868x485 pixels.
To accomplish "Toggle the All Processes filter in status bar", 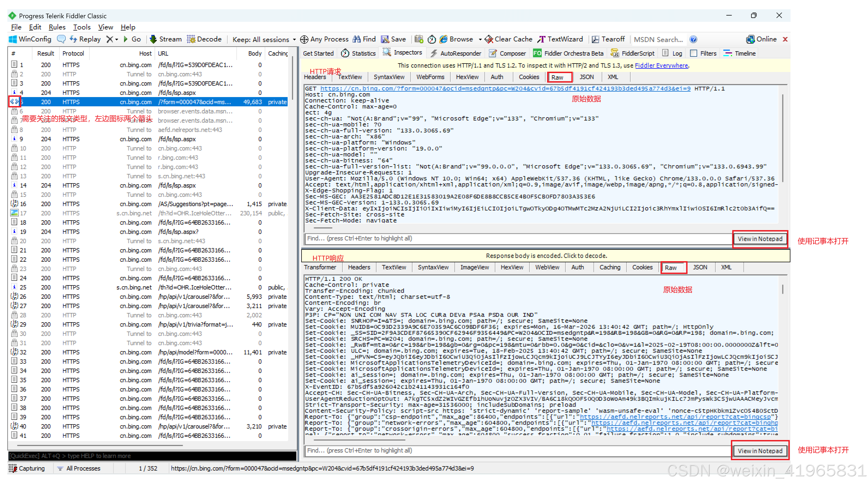I will click(79, 468).
